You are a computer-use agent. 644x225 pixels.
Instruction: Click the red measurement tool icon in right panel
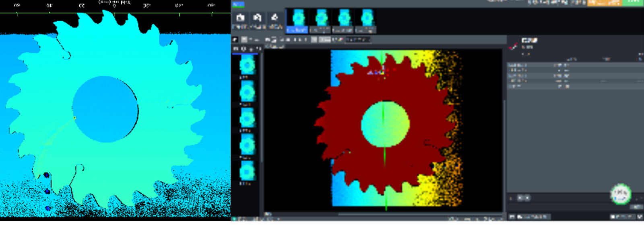tap(513, 46)
